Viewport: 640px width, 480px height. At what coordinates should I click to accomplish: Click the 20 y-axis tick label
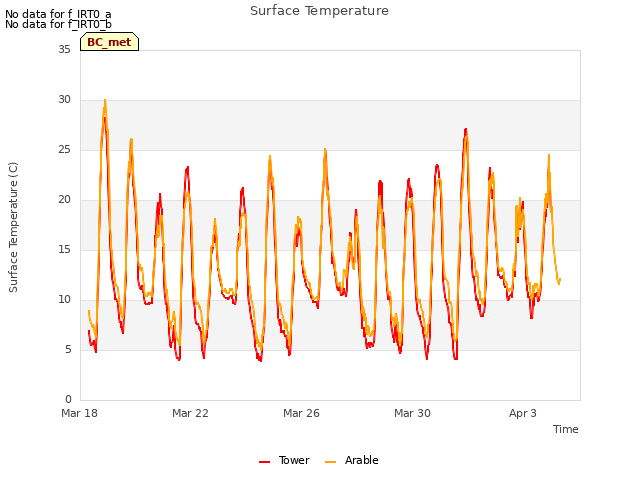point(64,200)
